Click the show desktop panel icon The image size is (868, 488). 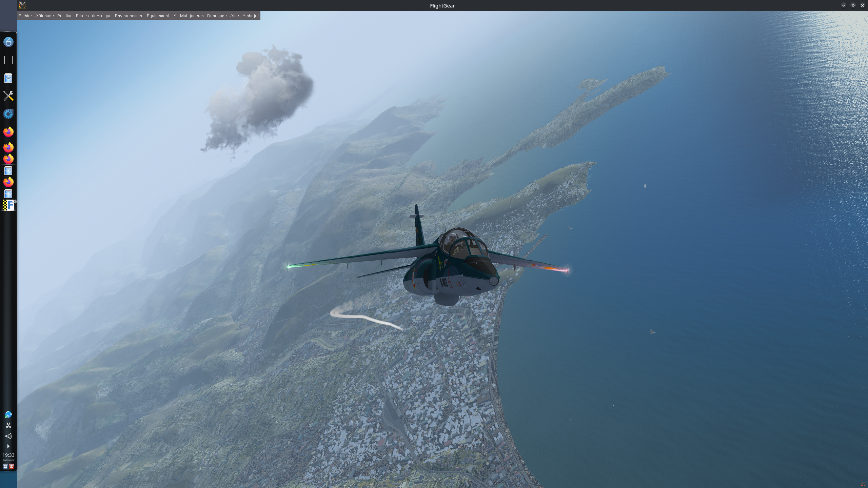coord(8,60)
